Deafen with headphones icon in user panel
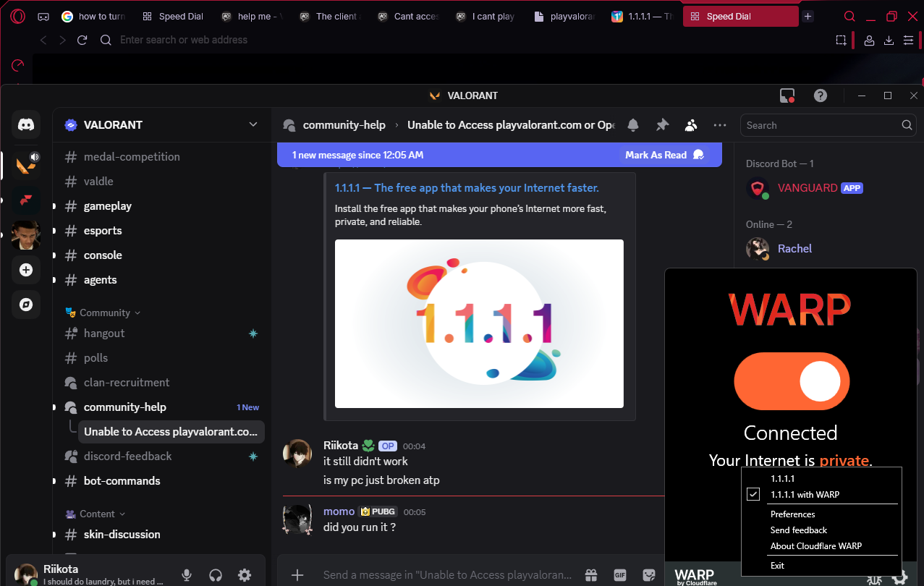924x586 pixels. [216, 575]
